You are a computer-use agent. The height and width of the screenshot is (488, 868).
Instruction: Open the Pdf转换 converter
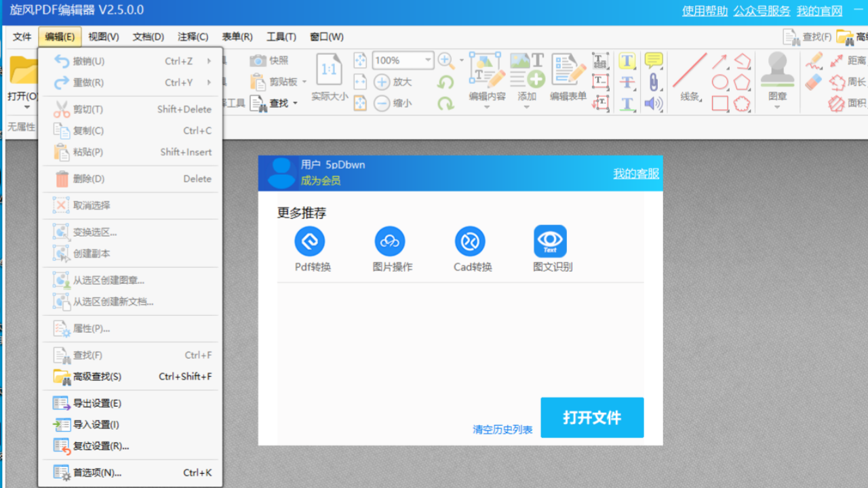tap(310, 241)
